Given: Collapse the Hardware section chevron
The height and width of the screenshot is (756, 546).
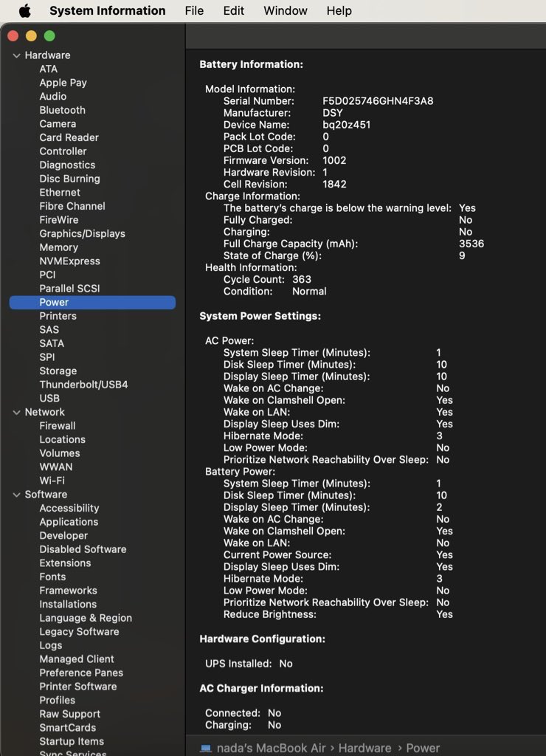Looking at the screenshot, I should click(x=16, y=55).
